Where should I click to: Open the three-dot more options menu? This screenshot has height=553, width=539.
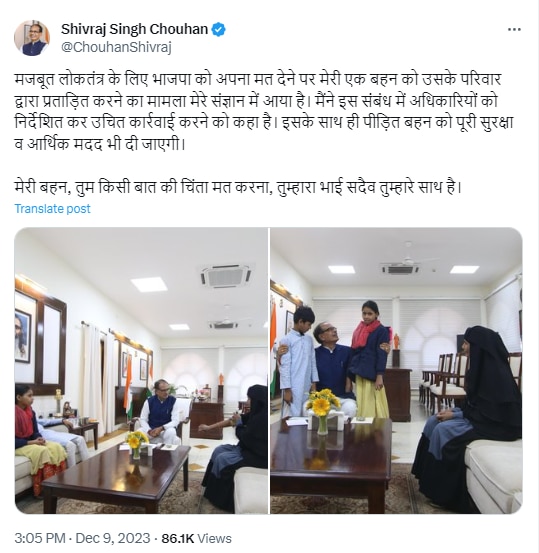pyautogui.click(x=514, y=30)
